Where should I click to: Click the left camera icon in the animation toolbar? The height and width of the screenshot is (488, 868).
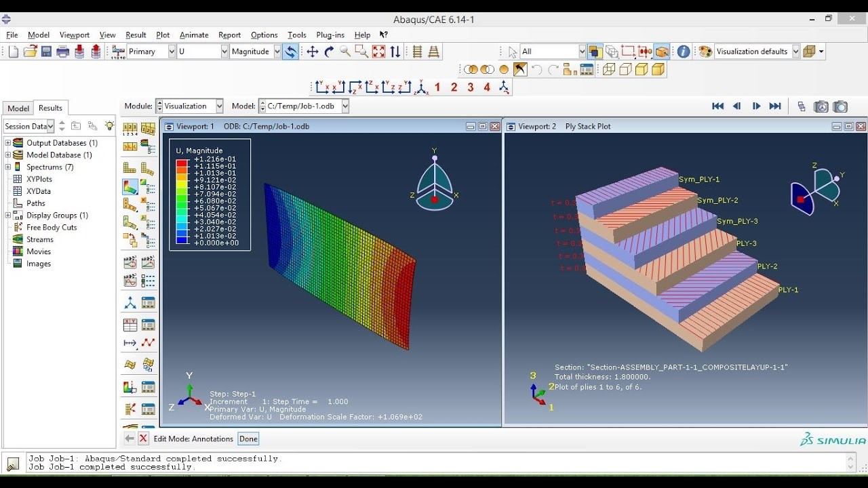821,106
